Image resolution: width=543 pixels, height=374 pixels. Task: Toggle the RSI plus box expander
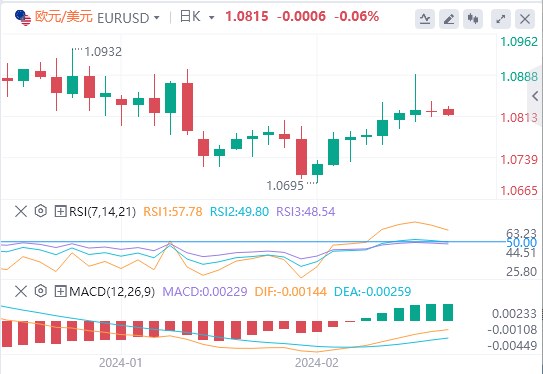click(x=60, y=211)
